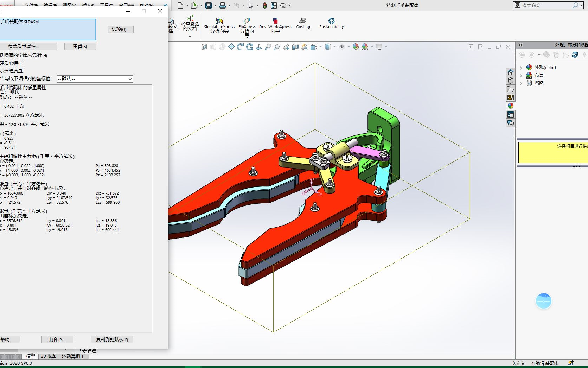The width and height of the screenshot is (588, 368).
Task: Click 复制到剪贴板(C) button
Action: [x=112, y=340]
